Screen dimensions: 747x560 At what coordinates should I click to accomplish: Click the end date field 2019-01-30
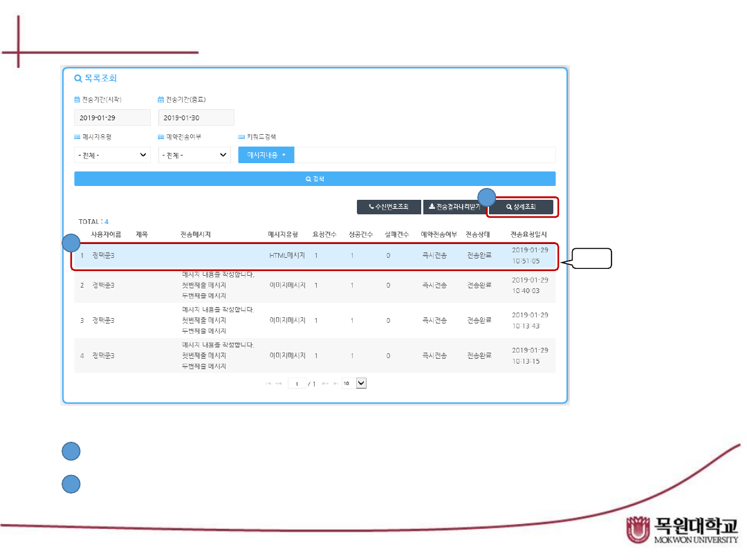(x=196, y=118)
